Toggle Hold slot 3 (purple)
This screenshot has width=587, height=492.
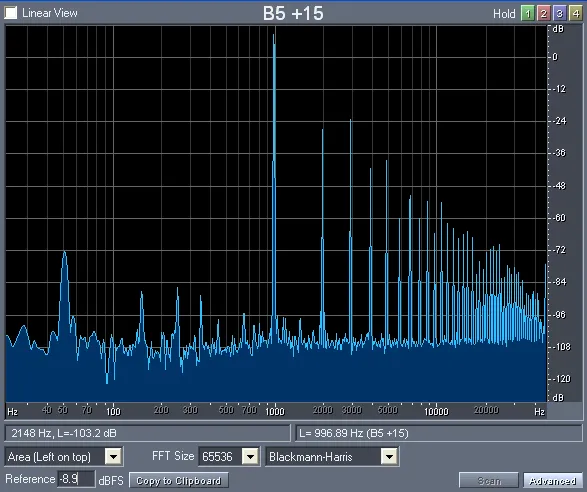[559, 14]
